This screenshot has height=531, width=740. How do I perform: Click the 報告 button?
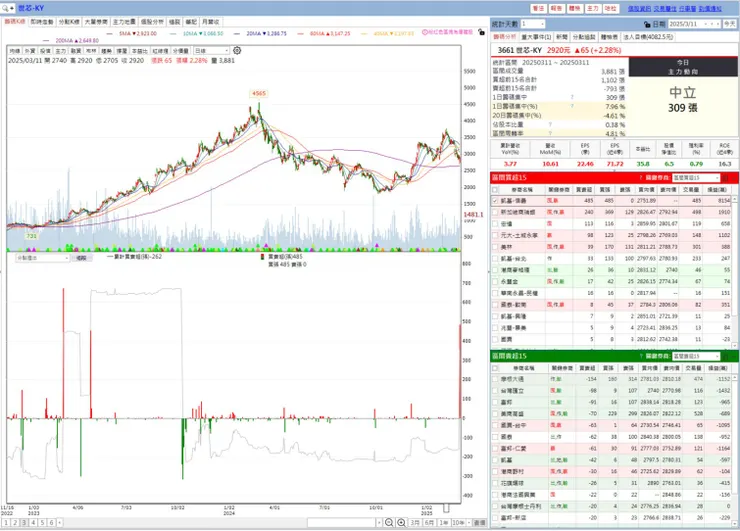(556, 8)
